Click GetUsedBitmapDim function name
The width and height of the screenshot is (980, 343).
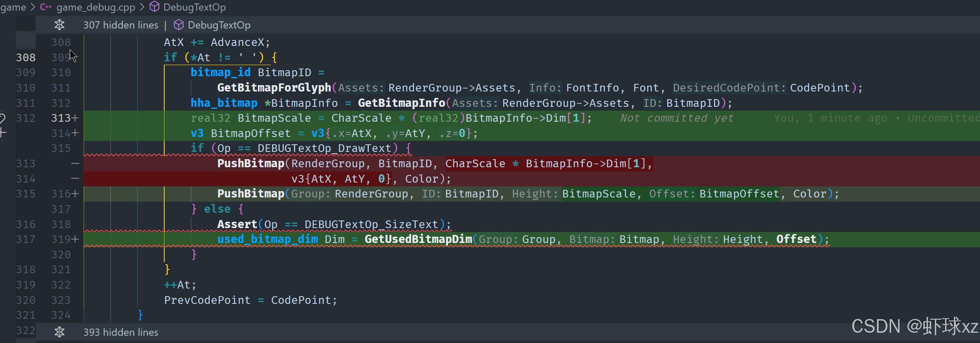pos(418,239)
